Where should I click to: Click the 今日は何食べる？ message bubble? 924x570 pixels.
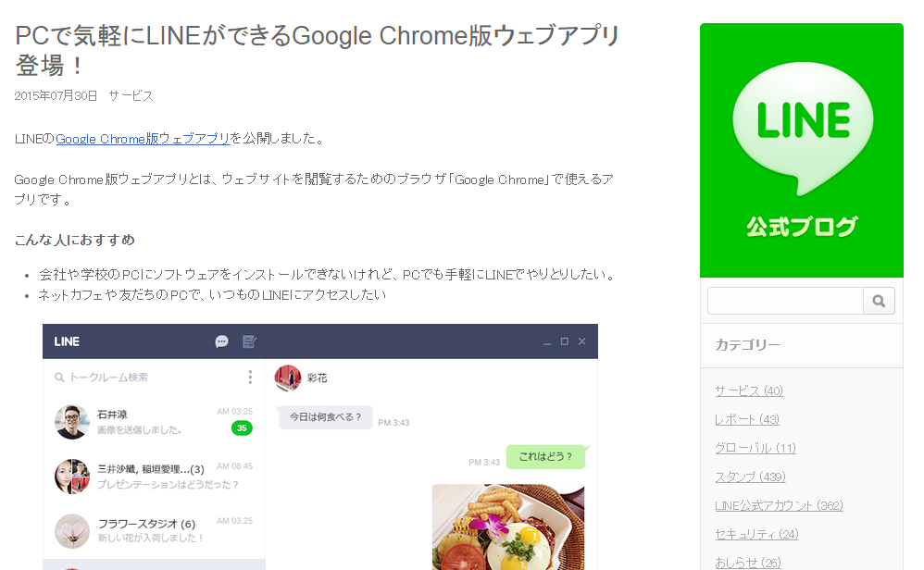pos(325,417)
